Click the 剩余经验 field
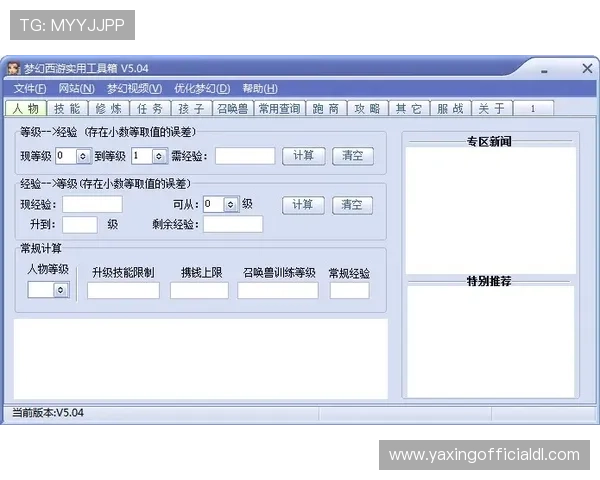The image size is (600, 480). coord(233,224)
